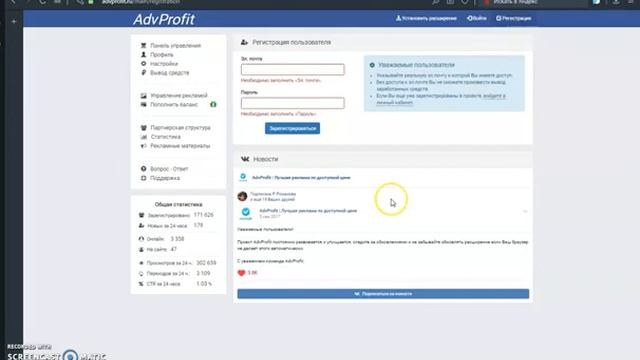Click the browser search magnifier icon

tap(436, 2)
